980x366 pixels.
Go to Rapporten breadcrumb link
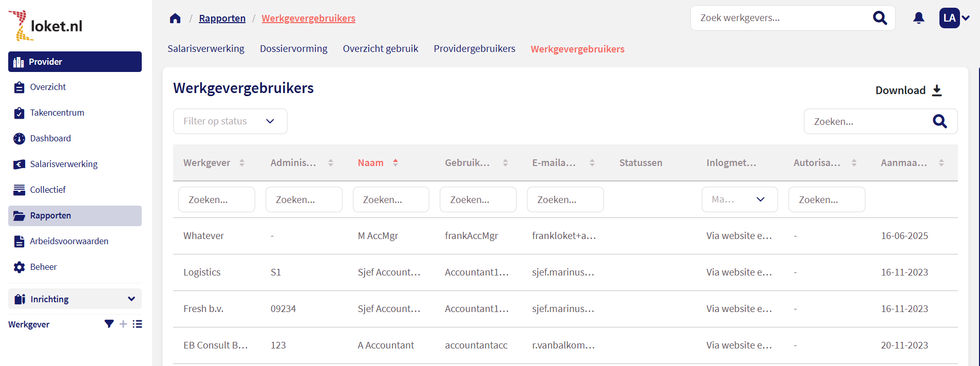222,19
